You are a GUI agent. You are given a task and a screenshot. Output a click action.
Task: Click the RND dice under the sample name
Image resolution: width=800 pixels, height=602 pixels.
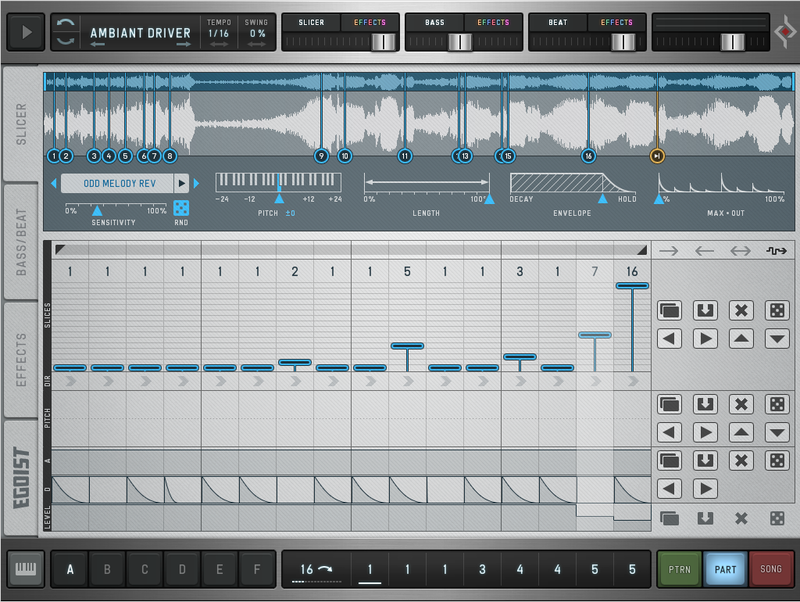(181, 208)
